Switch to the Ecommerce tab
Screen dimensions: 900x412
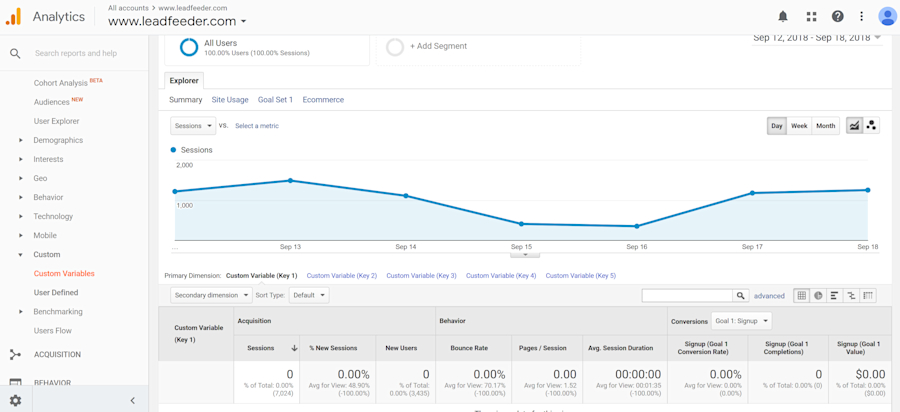point(323,100)
